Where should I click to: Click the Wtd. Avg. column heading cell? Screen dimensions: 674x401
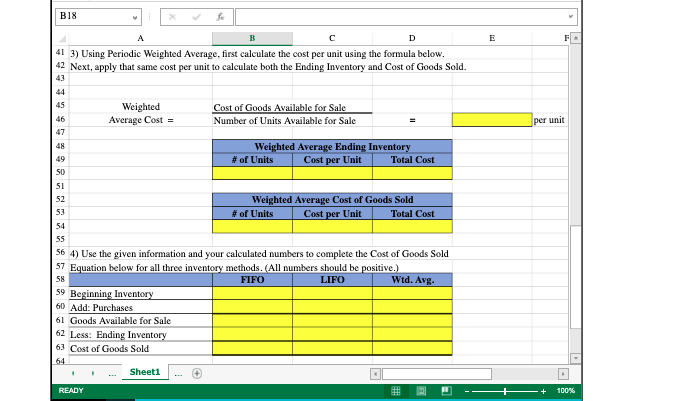tap(412, 280)
